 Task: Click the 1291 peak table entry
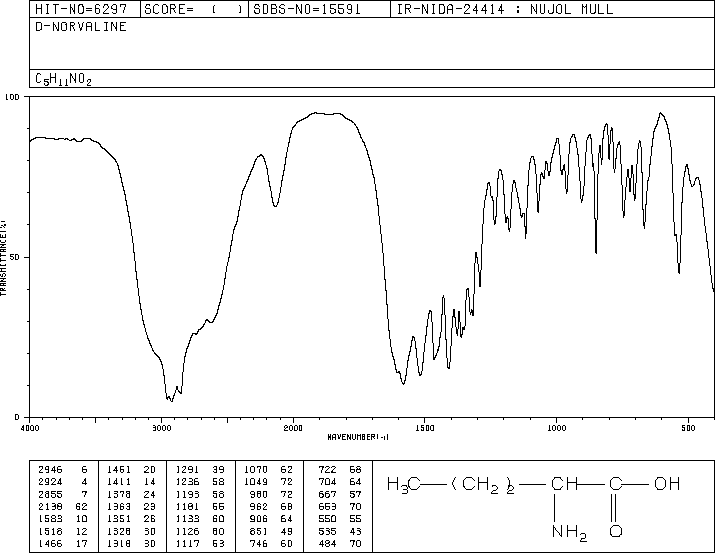pyautogui.click(x=187, y=470)
